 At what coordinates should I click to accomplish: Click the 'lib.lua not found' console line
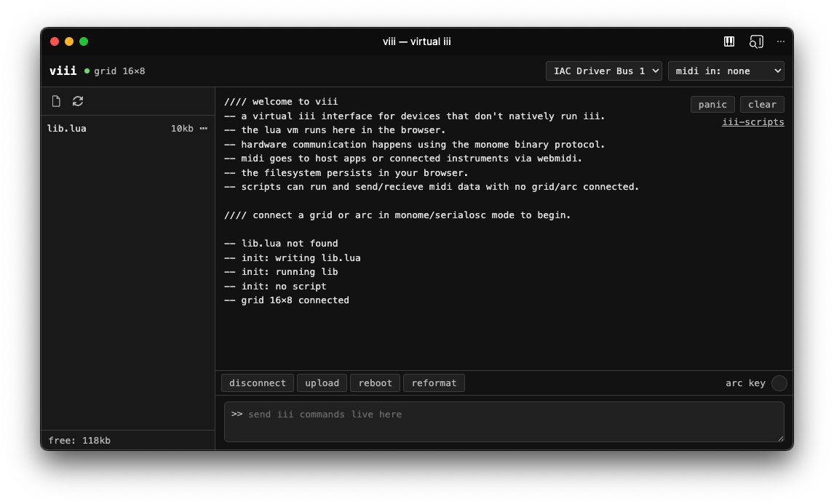(281, 243)
